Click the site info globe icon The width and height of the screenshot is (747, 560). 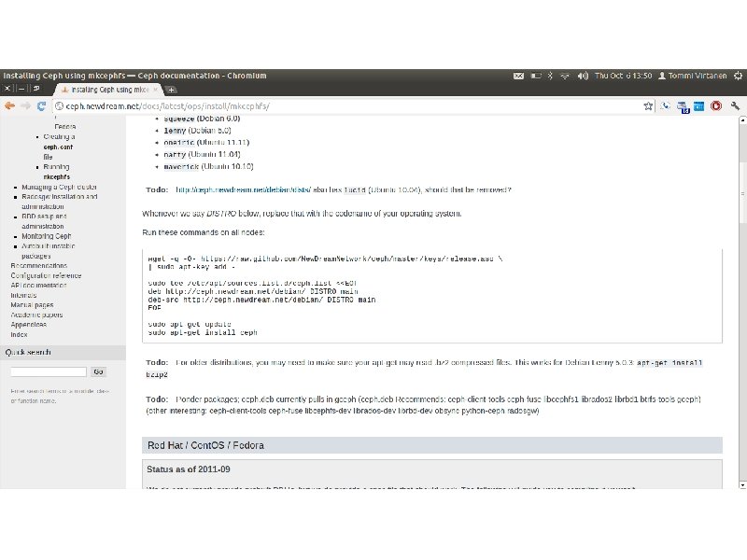pyautogui.click(x=59, y=105)
